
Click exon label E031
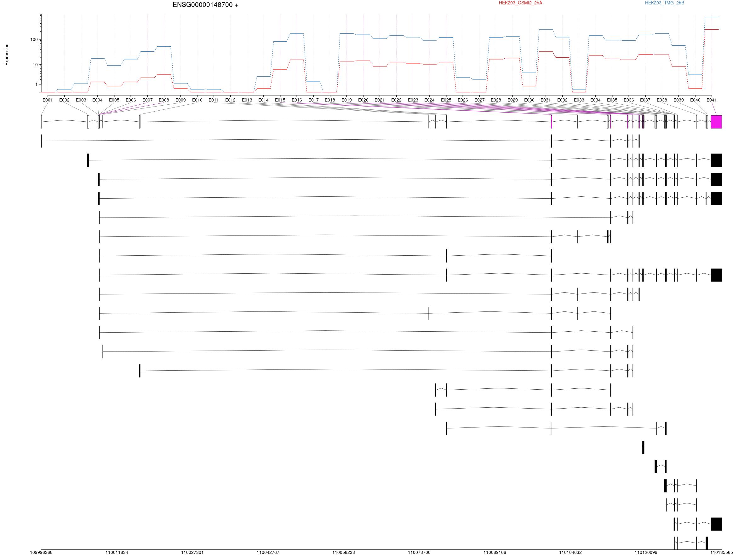pos(546,100)
